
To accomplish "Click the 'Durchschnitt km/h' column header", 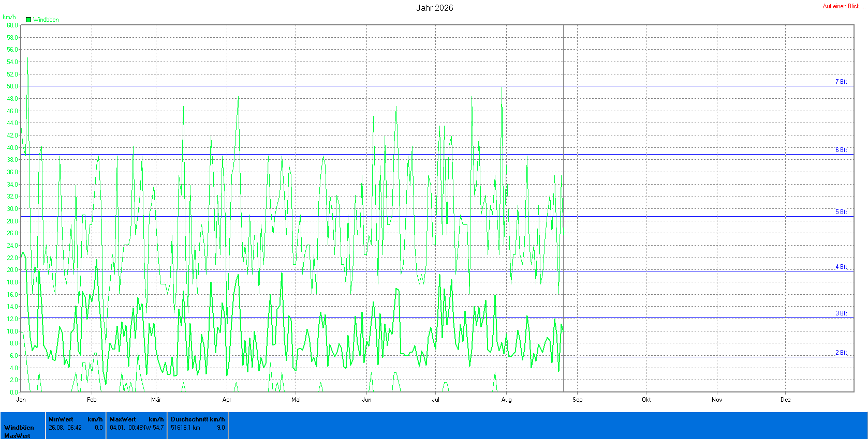I will point(198,419).
